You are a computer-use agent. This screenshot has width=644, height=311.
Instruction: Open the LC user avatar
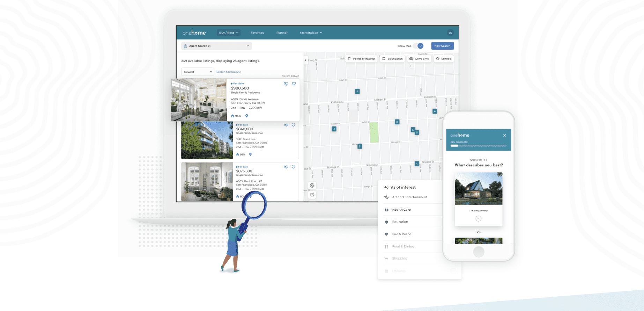coord(450,33)
